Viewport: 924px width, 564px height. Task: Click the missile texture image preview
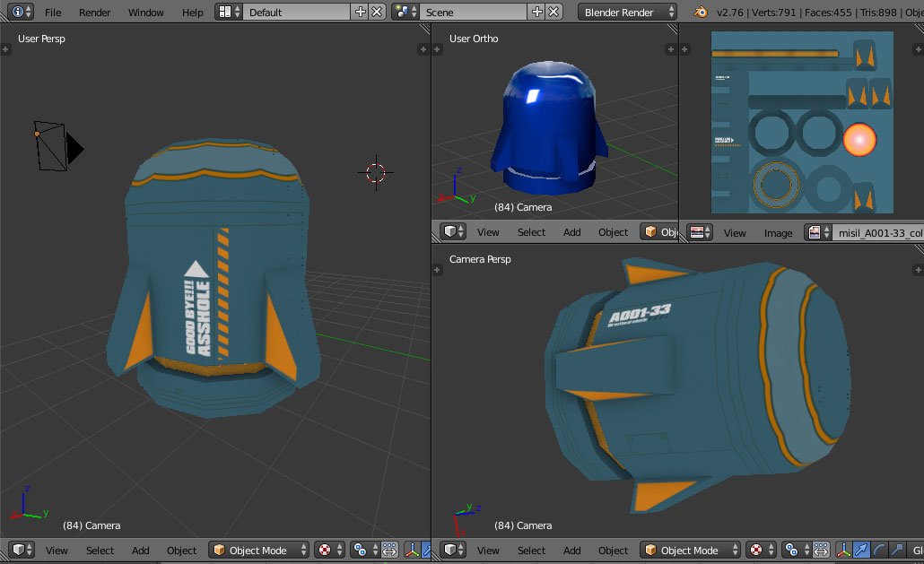802,123
